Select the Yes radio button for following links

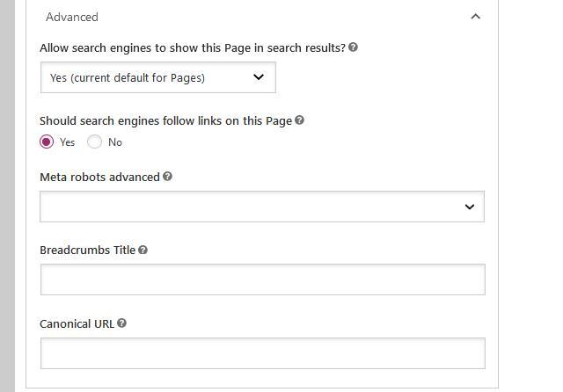(47, 142)
